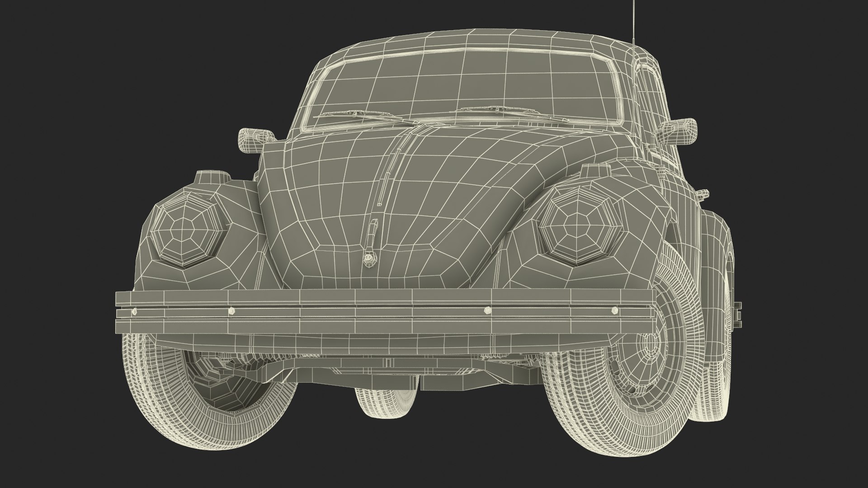Click the turn signal atop left fender

pyautogui.click(x=212, y=177)
